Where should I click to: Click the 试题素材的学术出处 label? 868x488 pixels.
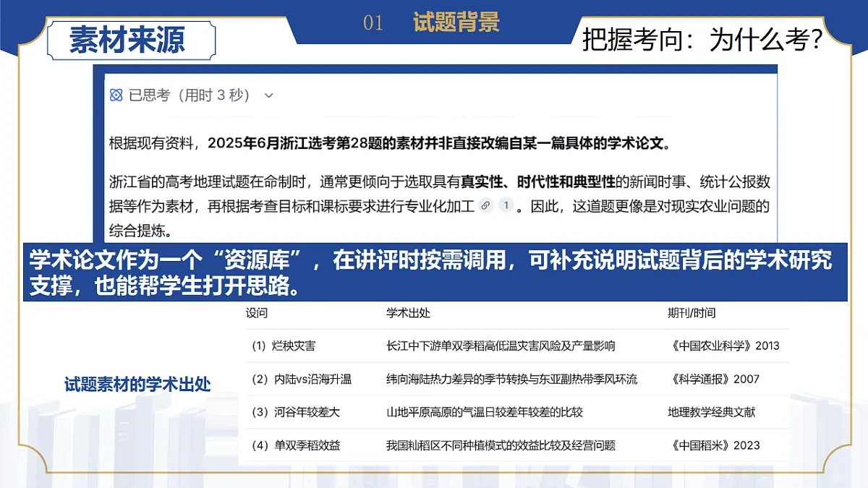click(137, 385)
